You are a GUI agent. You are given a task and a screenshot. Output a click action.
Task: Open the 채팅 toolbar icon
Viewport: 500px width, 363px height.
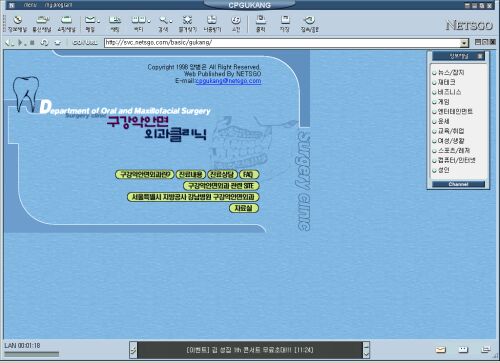[x=115, y=23]
